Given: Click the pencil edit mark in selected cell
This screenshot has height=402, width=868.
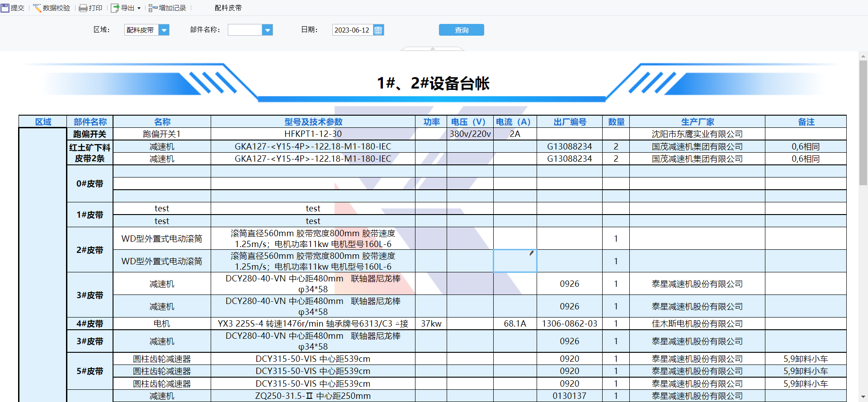Looking at the screenshot, I should [532, 253].
